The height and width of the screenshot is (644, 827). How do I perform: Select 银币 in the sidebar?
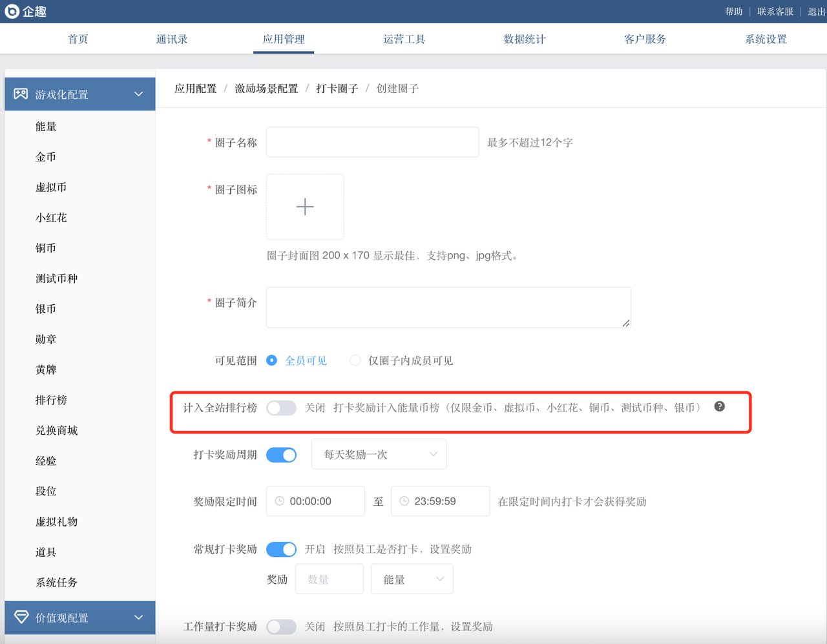click(46, 309)
